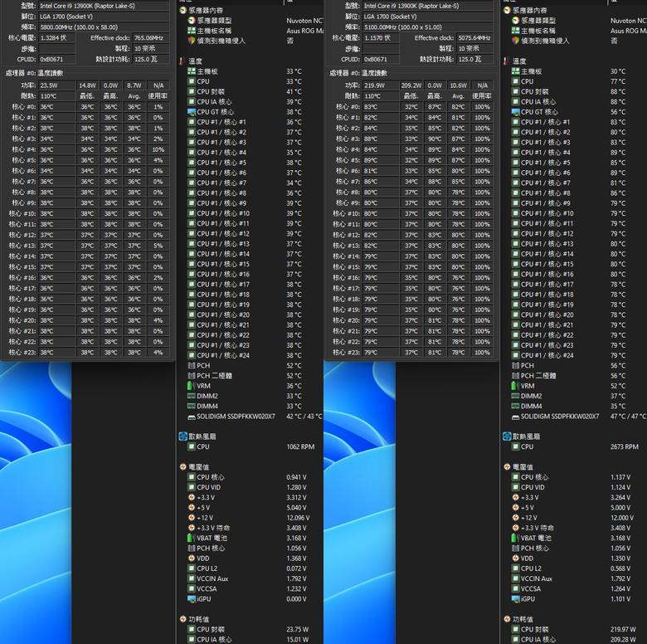The image size is (647, 644).
Task: Click the Effective clock field 765.06MHz
Action: 151,38
